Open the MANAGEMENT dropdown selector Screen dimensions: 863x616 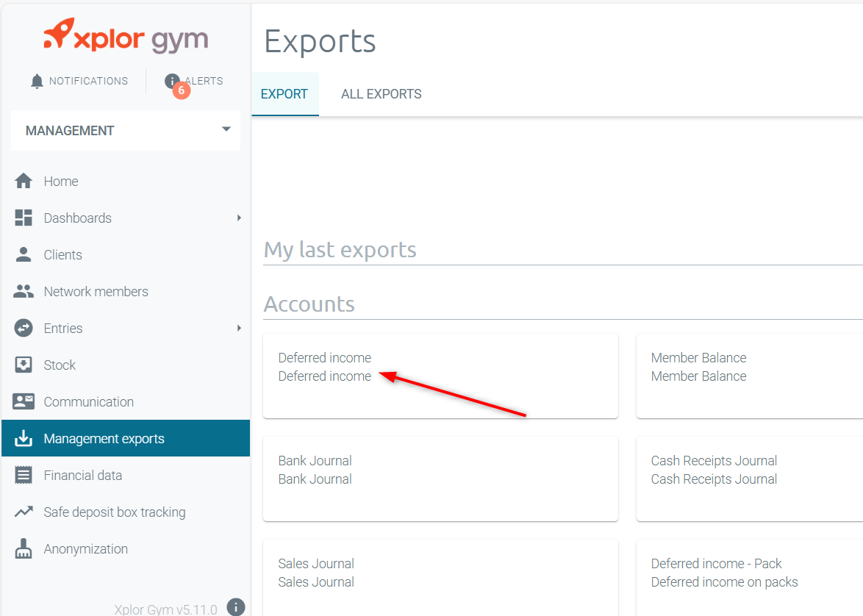pos(126,130)
